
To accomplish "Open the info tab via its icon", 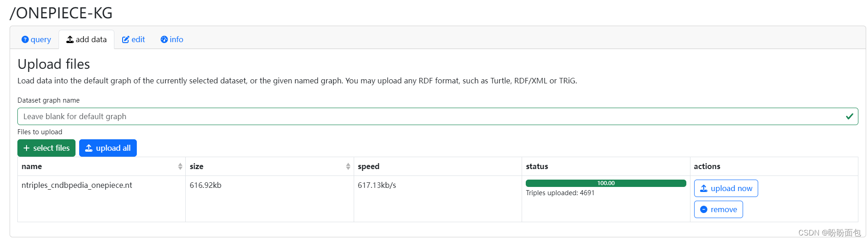I will pos(164,40).
